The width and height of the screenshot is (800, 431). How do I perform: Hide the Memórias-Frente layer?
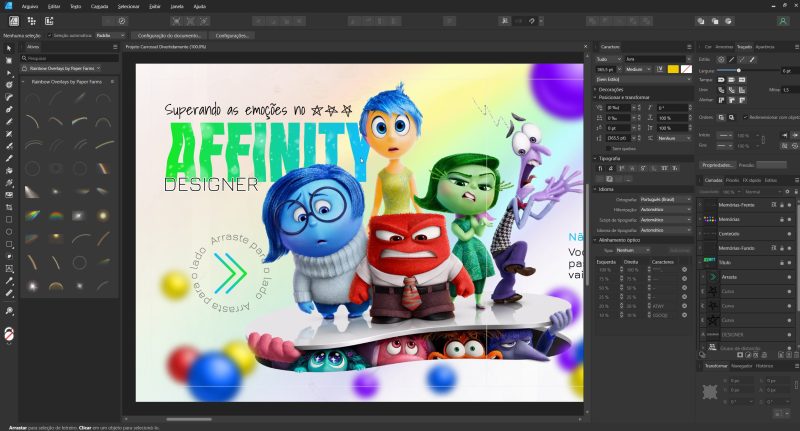789,205
